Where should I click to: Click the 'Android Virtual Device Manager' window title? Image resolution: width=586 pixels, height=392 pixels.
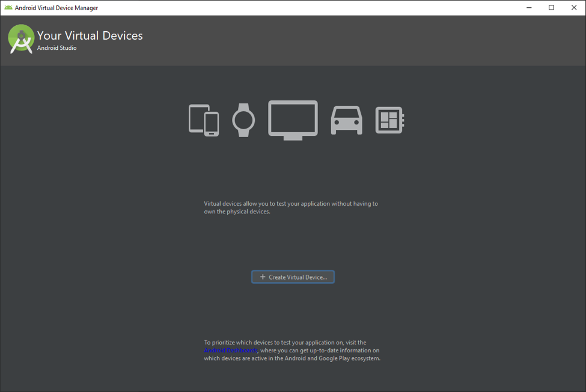(x=56, y=8)
